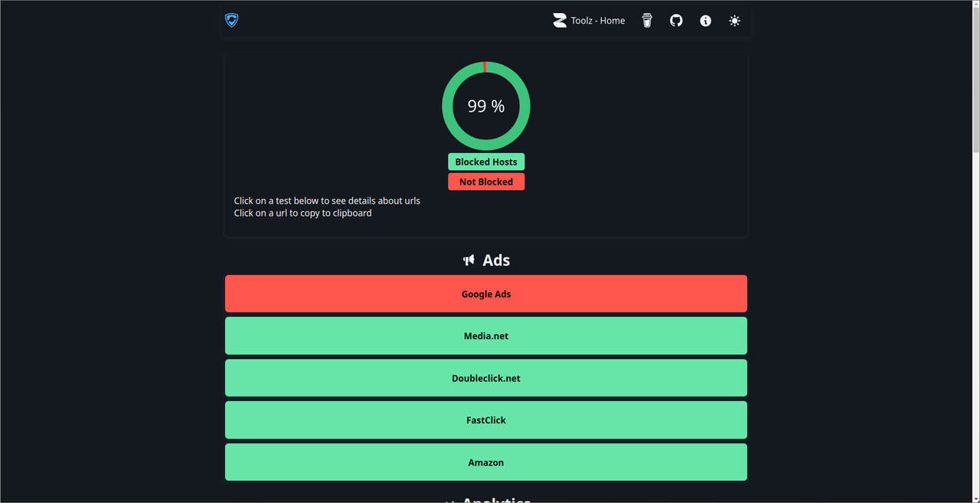The width and height of the screenshot is (980, 503).
Task: Expand the Doubleclick.net test row
Action: click(x=486, y=377)
